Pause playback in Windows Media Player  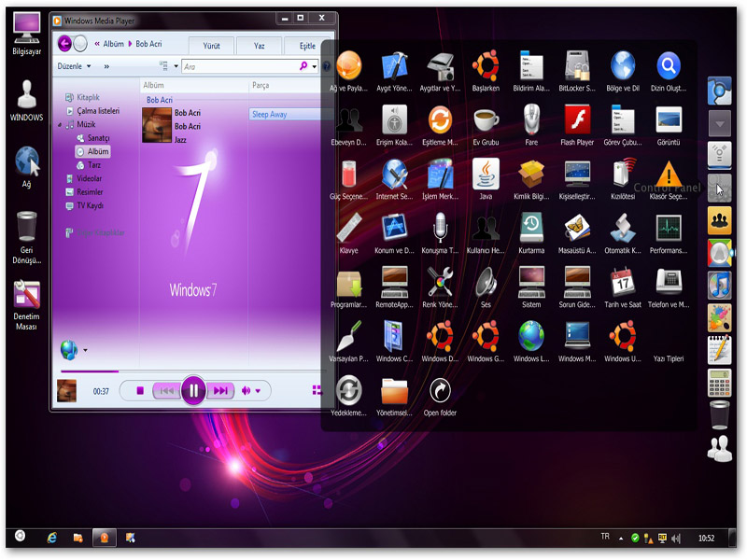pos(193,390)
